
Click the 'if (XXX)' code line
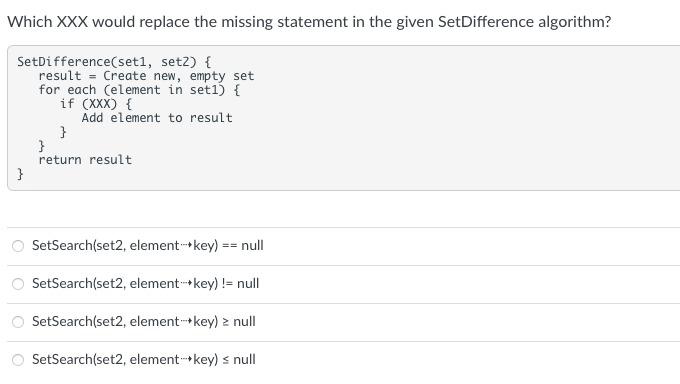96,104
